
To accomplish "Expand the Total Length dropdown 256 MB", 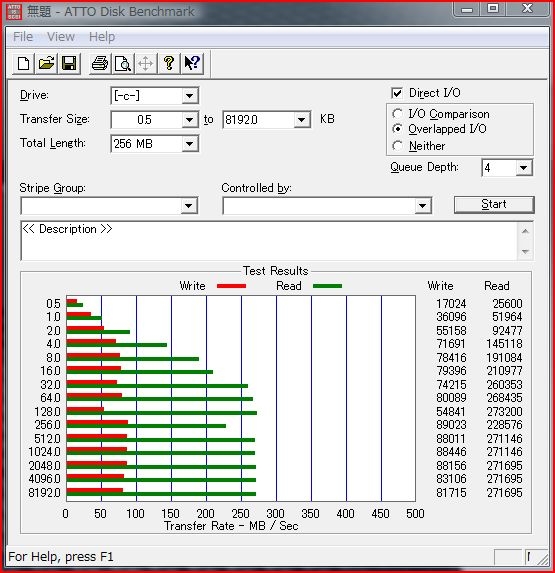I will (189, 144).
